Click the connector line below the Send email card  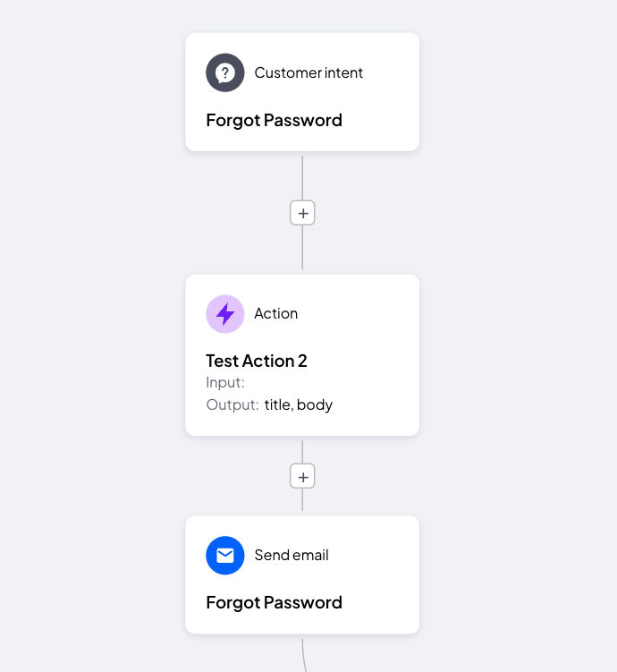click(x=304, y=655)
